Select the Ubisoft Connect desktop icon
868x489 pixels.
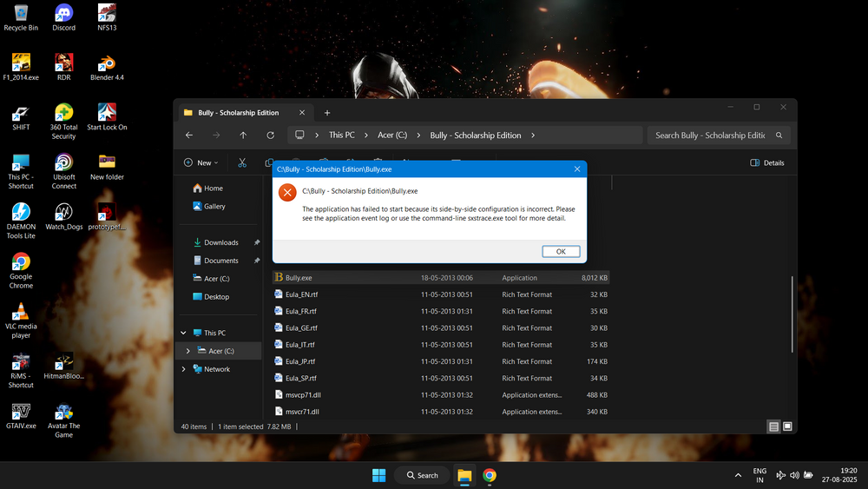[x=63, y=163]
